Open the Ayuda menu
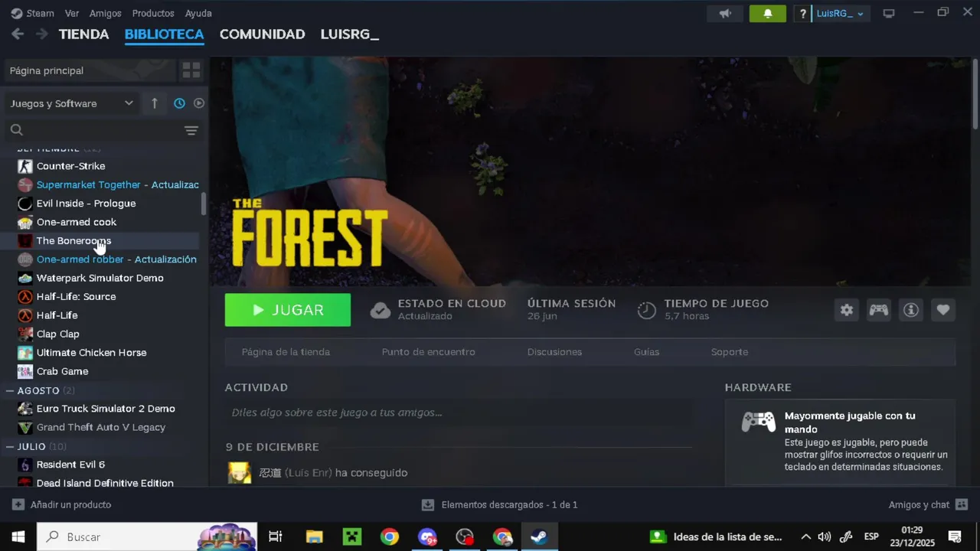Image resolution: width=980 pixels, height=551 pixels. click(x=198, y=13)
